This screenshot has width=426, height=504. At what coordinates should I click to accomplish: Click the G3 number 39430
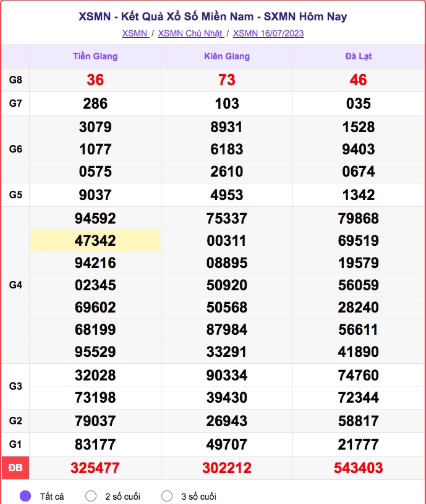[x=227, y=397]
